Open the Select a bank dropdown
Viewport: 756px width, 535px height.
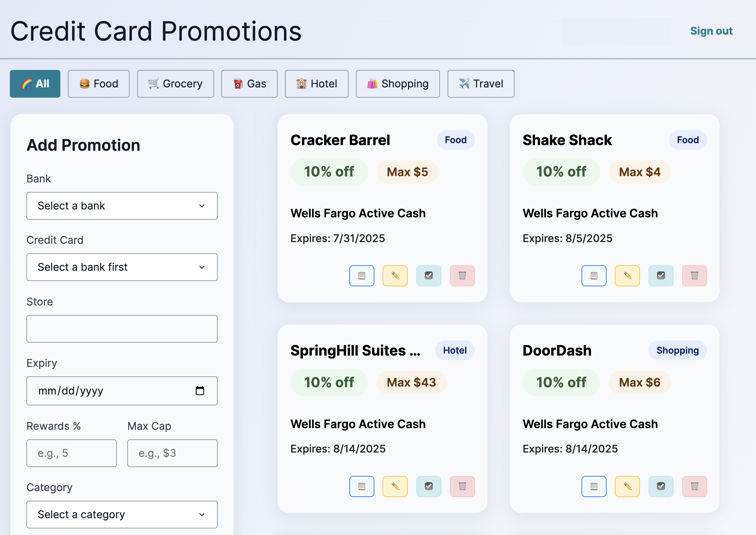[122, 206]
